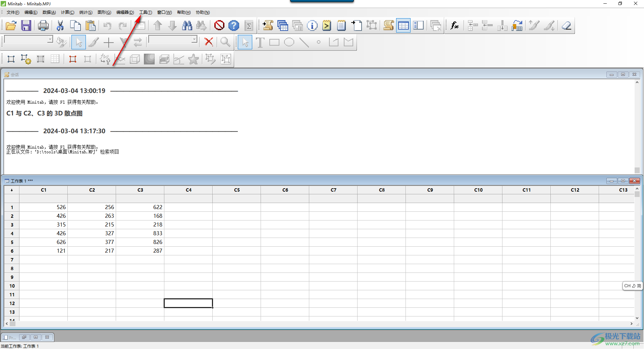Show Info with the blue circled i icon
The height and width of the screenshot is (349, 644).
[x=312, y=26]
